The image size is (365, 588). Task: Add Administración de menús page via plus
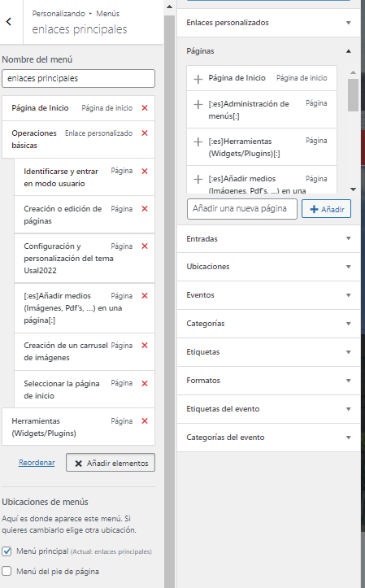tap(198, 104)
